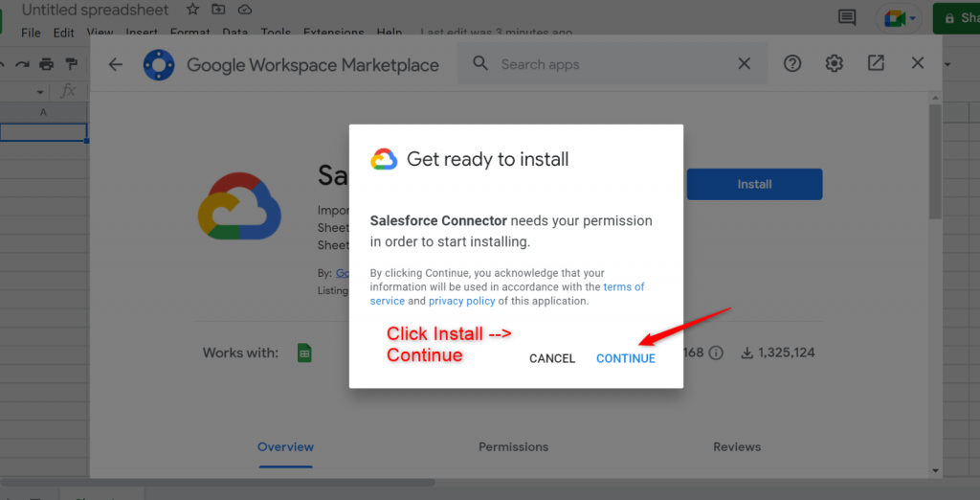980x500 pixels.
Task: Click the blue Install button
Action: [x=754, y=184]
